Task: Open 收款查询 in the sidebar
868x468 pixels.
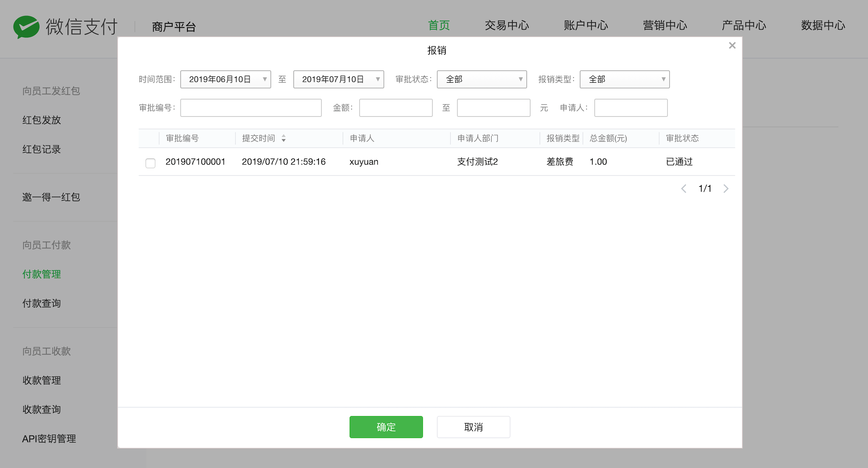Action: coord(42,410)
